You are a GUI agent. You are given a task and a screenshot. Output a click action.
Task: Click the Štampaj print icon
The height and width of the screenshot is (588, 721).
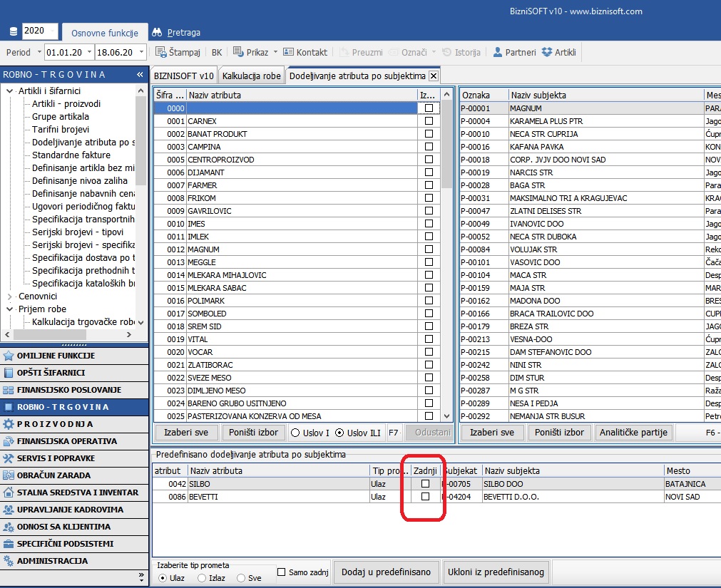(160, 52)
